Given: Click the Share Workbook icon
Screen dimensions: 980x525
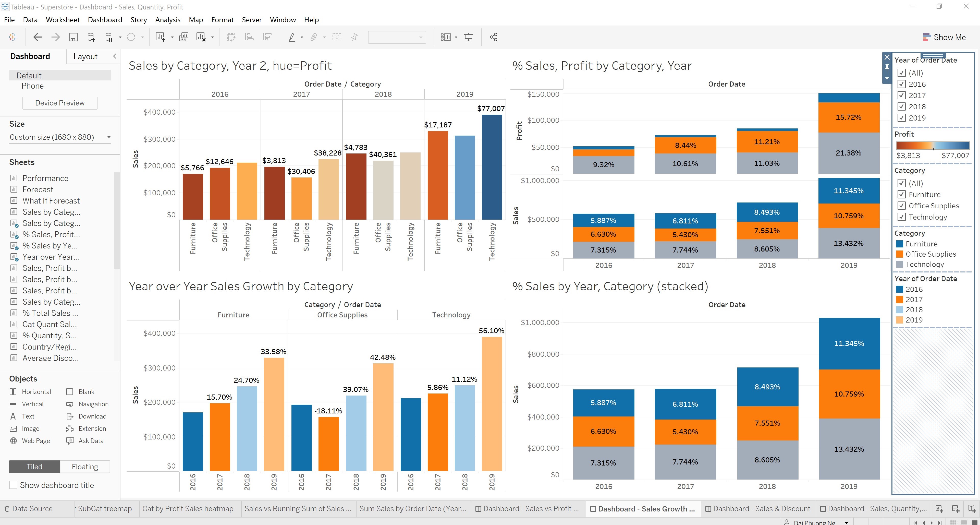Looking at the screenshot, I should point(493,37).
